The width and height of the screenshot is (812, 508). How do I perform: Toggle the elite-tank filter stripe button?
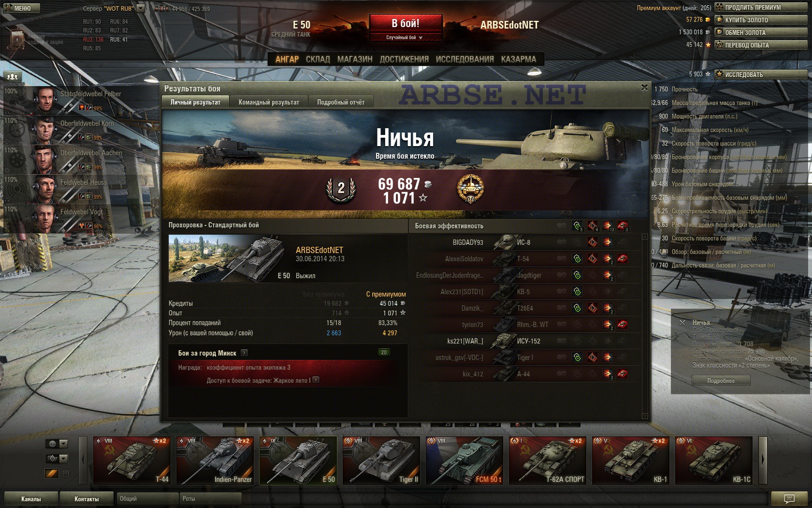point(52,474)
